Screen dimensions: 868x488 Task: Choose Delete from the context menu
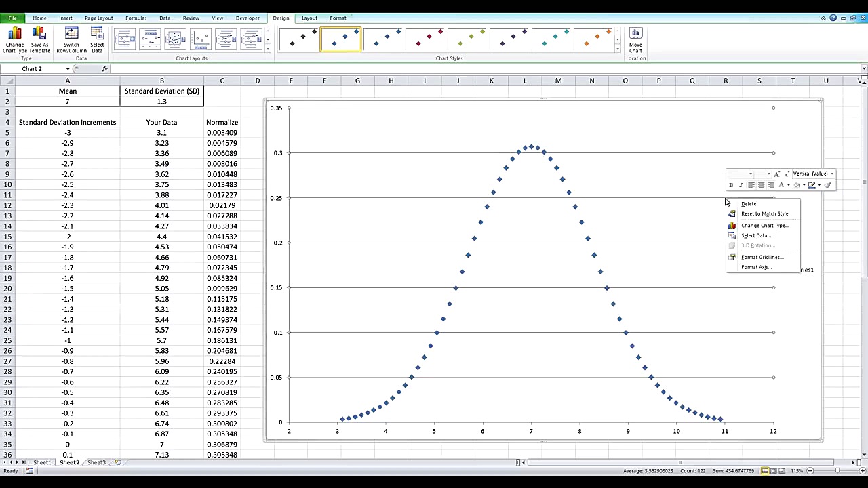pyautogui.click(x=749, y=204)
